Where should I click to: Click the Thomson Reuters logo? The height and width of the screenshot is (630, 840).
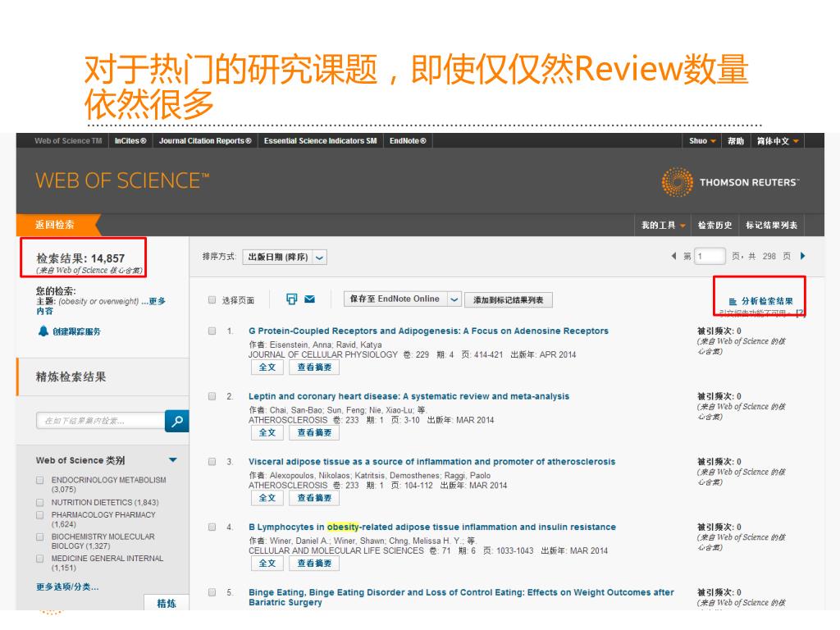click(729, 182)
